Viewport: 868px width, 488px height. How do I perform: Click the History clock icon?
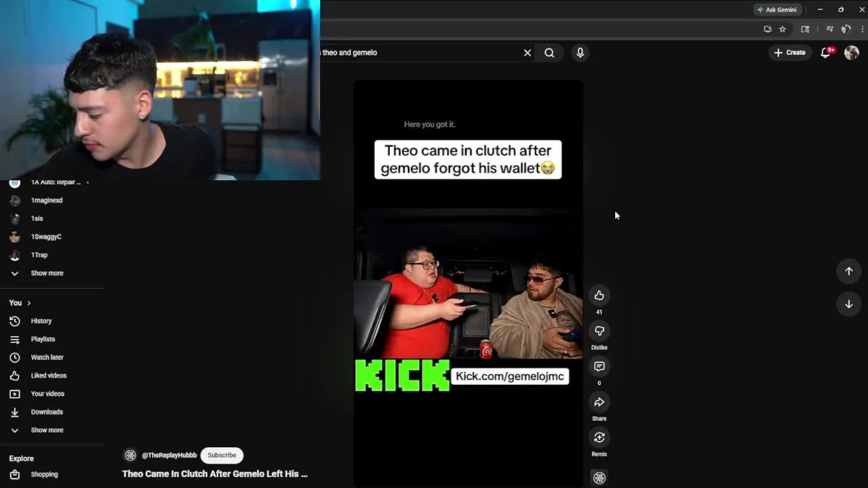pos(15,321)
